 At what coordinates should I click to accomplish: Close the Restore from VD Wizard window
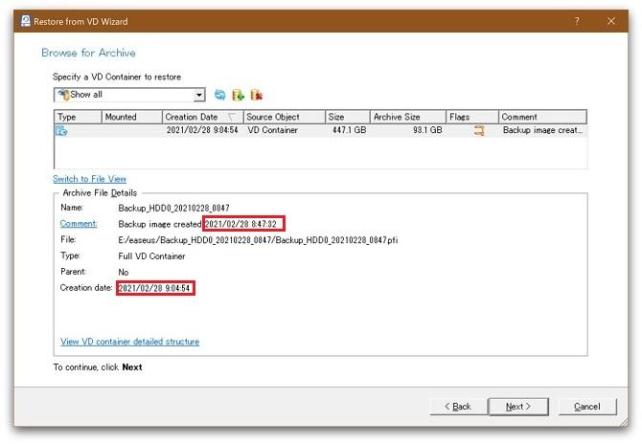pos(611,21)
